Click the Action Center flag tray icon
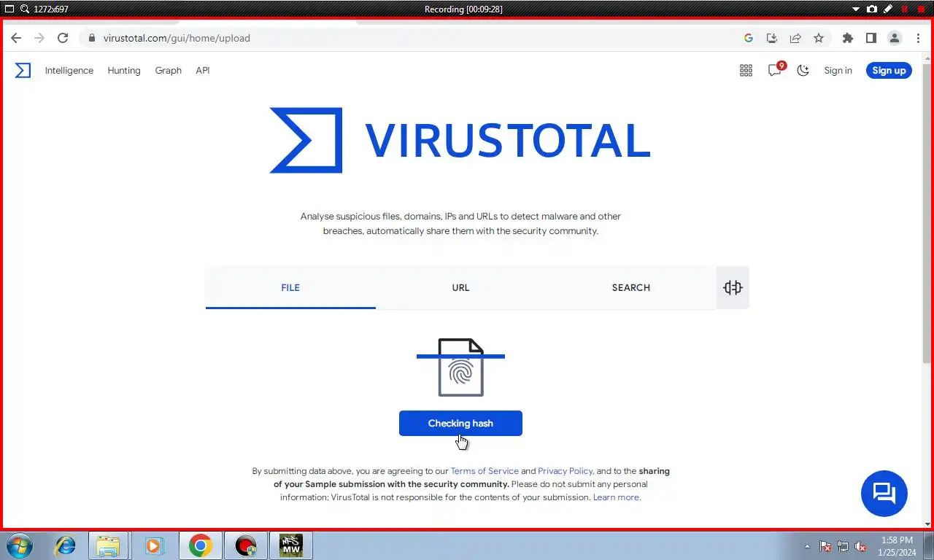This screenshot has height=560, width=934. [825, 546]
